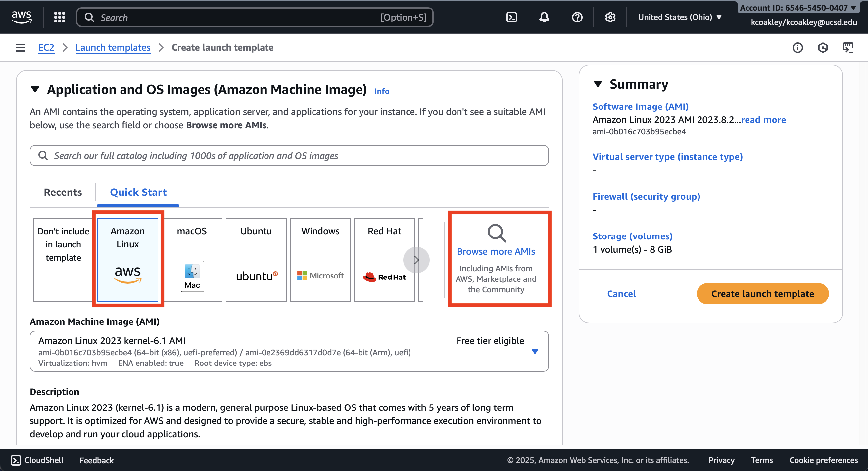
Task: Click the AWS logo home icon
Action: 21,17
